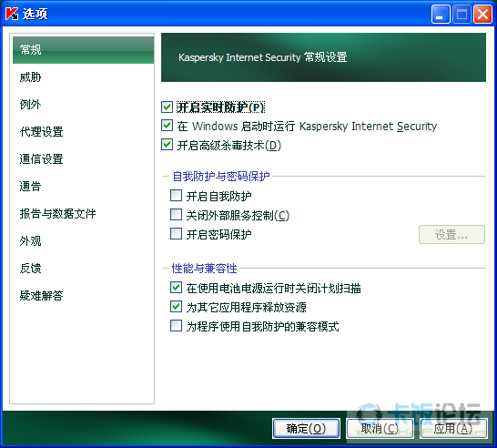Enable 开启自我防护 checkbox
Screen dimensions: 497x448
pyautogui.click(x=176, y=196)
